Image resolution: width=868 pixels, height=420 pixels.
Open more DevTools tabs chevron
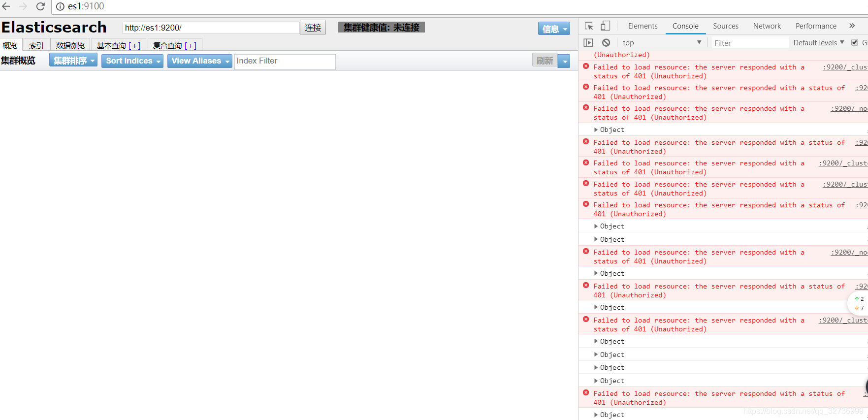(x=852, y=26)
